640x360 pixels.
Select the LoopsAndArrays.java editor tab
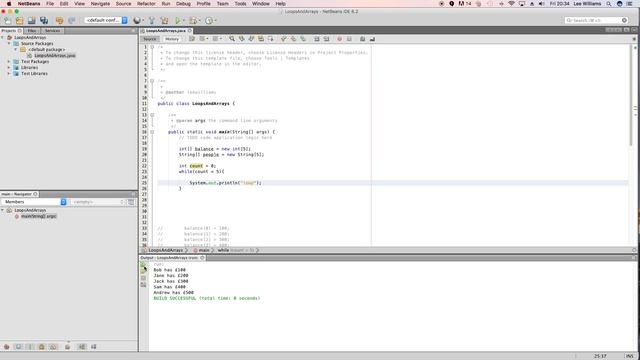coord(166,31)
